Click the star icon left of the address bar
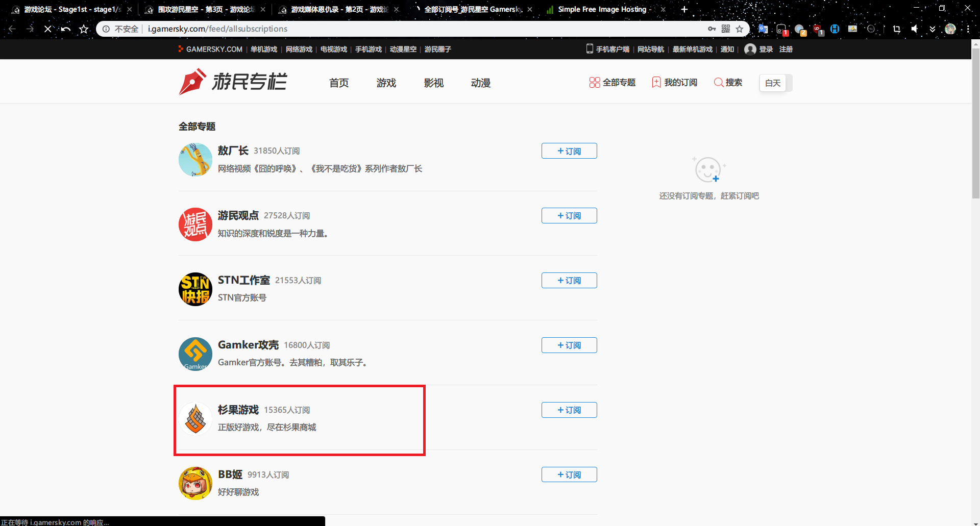Viewport: 980px width, 526px height. point(84,29)
